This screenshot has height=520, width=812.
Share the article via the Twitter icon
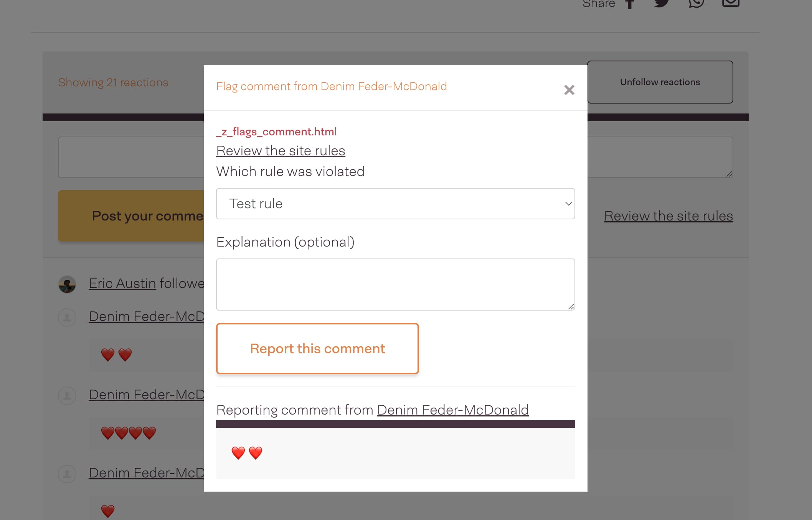(662, 3)
